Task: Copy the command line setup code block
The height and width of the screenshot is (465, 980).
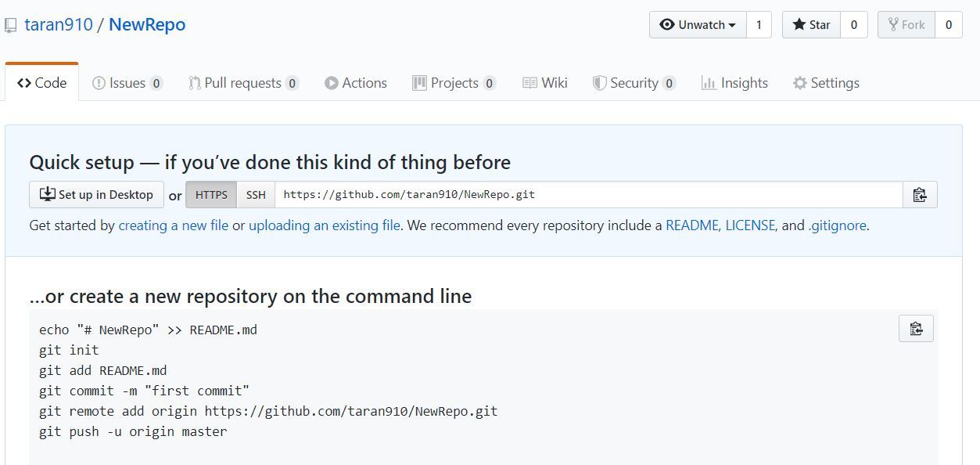Action: tap(916, 329)
